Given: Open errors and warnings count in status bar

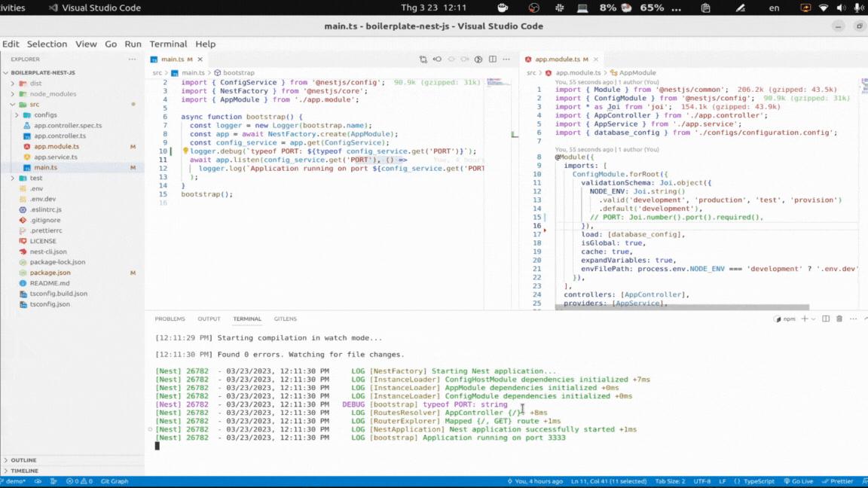Looking at the screenshot, I should (79, 481).
